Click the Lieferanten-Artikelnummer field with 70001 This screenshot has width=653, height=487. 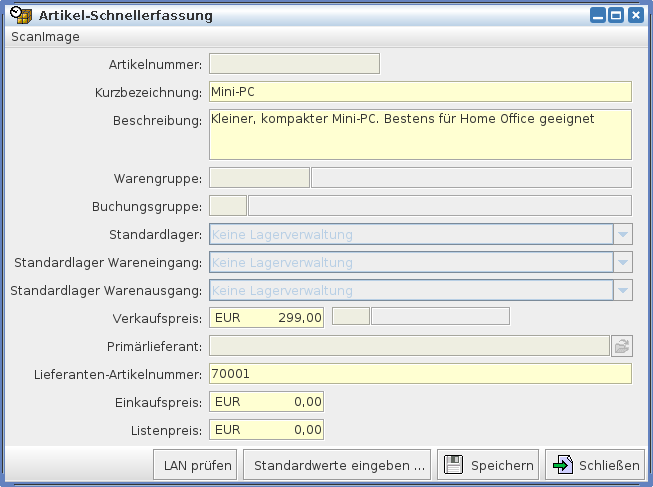(420, 374)
